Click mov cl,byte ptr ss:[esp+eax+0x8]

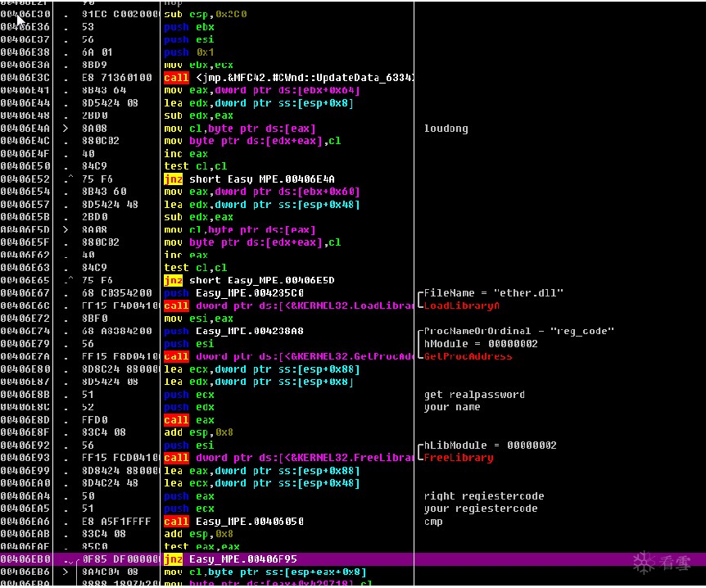point(265,572)
